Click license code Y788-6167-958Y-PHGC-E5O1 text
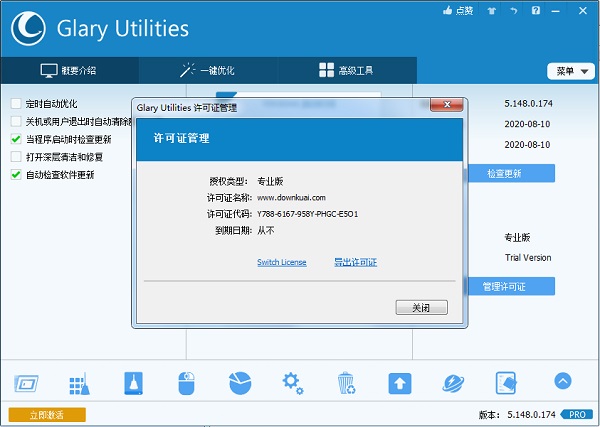The image size is (600, 427). tap(307, 214)
